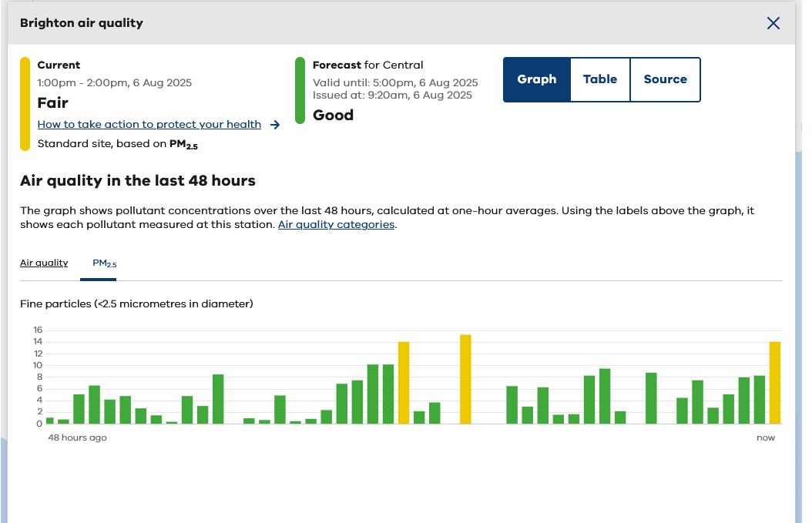This screenshot has height=523, width=812.
Task: Click the green Good forecast indicator bar
Action: pos(300,91)
